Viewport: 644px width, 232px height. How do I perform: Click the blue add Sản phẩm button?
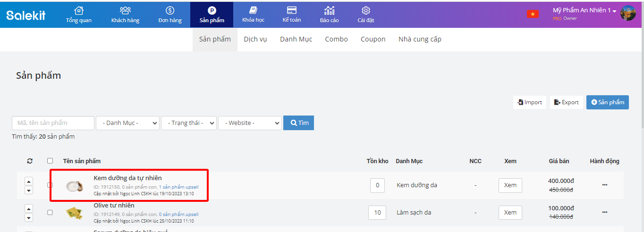(x=607, y=102)
